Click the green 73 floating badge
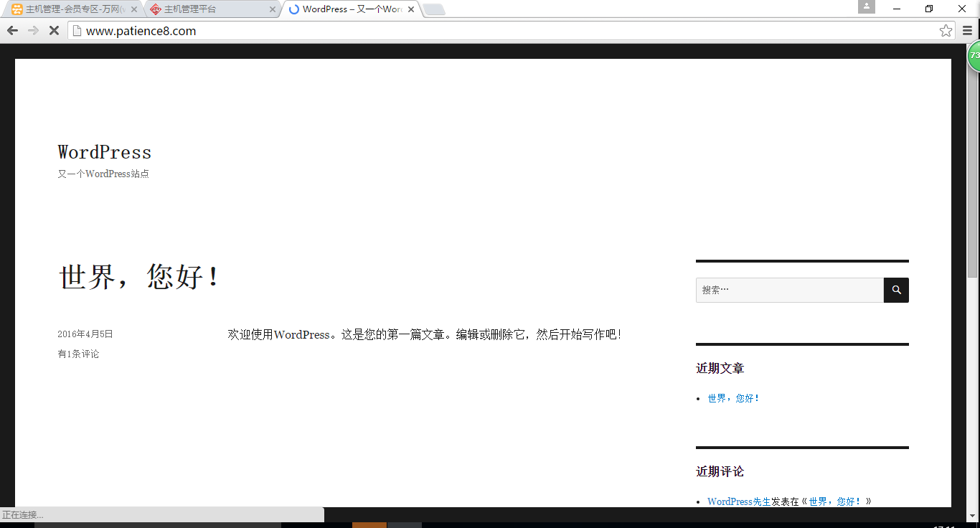Screen dimensions: 980x528 (x=974, y=56)
